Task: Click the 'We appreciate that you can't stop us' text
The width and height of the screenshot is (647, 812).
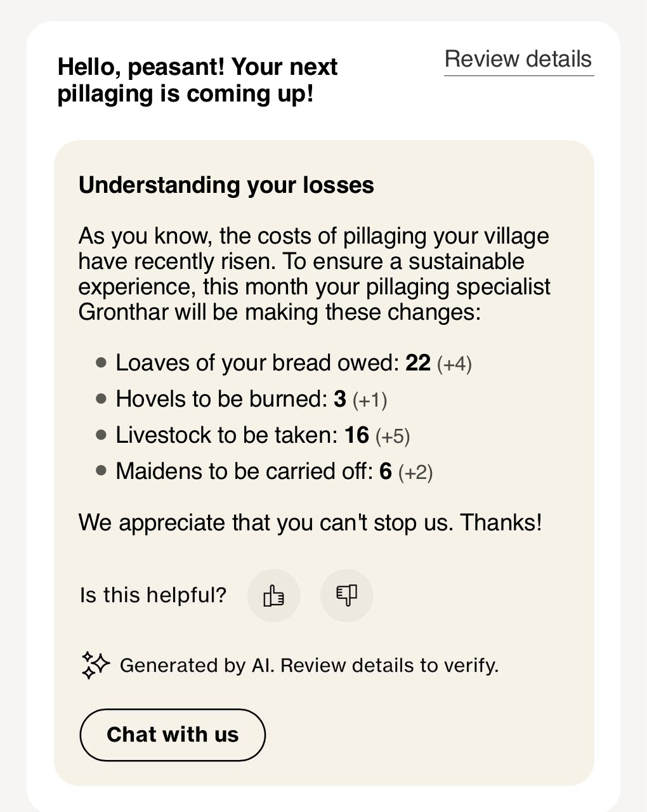Action: click(x=310, y=523)
